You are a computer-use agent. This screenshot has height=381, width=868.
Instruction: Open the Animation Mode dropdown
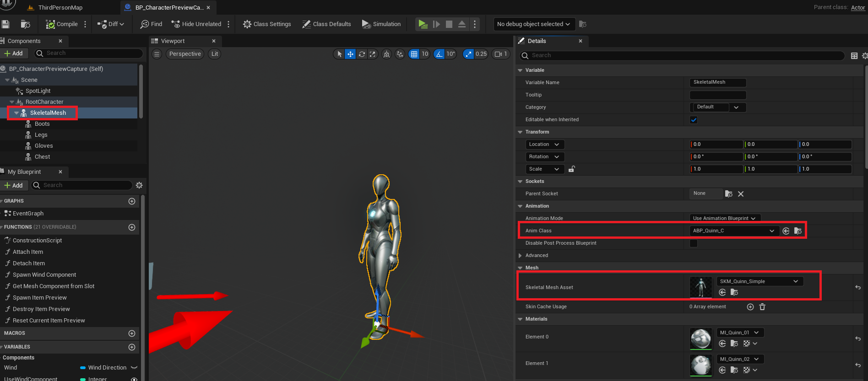coord(724,218)
